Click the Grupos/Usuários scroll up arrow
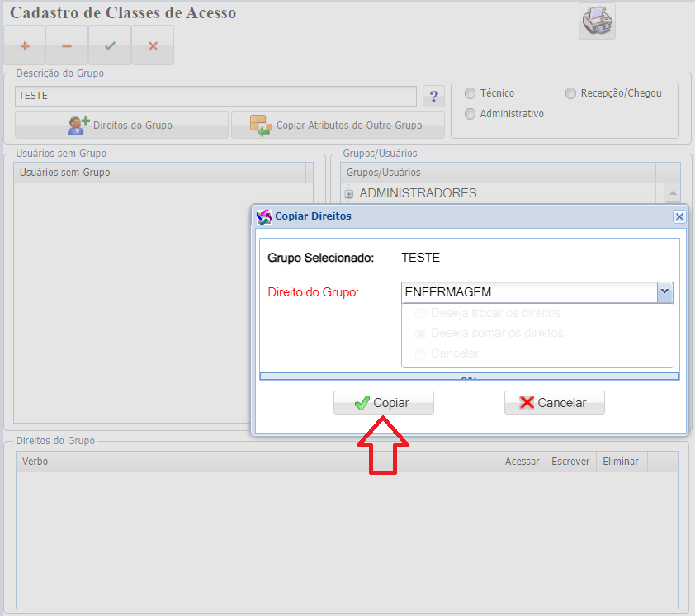 pyautogui.click(x=673, y=193)
